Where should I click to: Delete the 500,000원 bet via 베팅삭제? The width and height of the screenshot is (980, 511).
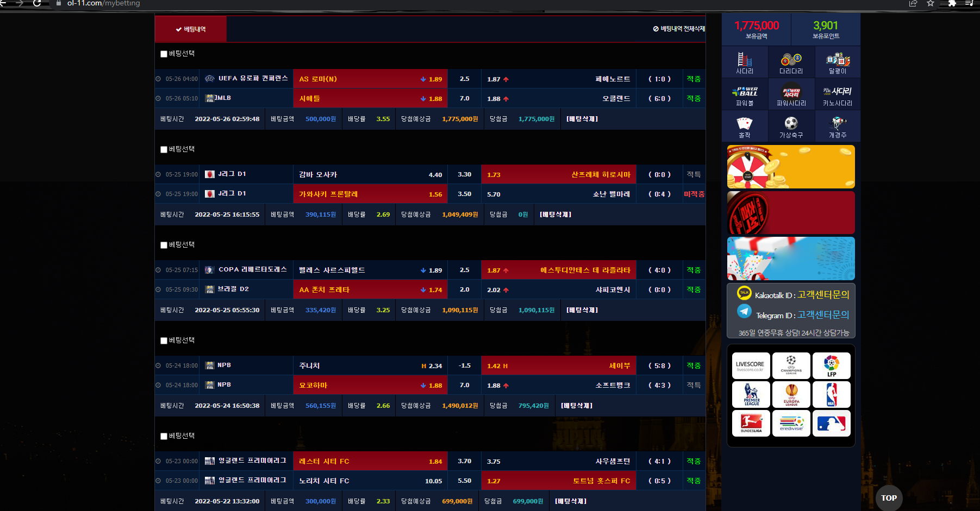click(x=582, y=119)
